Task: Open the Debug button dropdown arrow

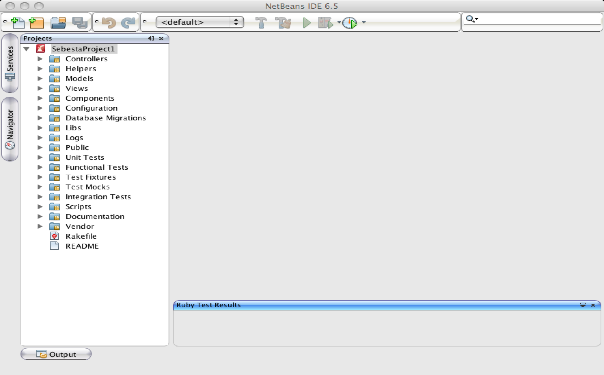Action: tap(339, 22)
